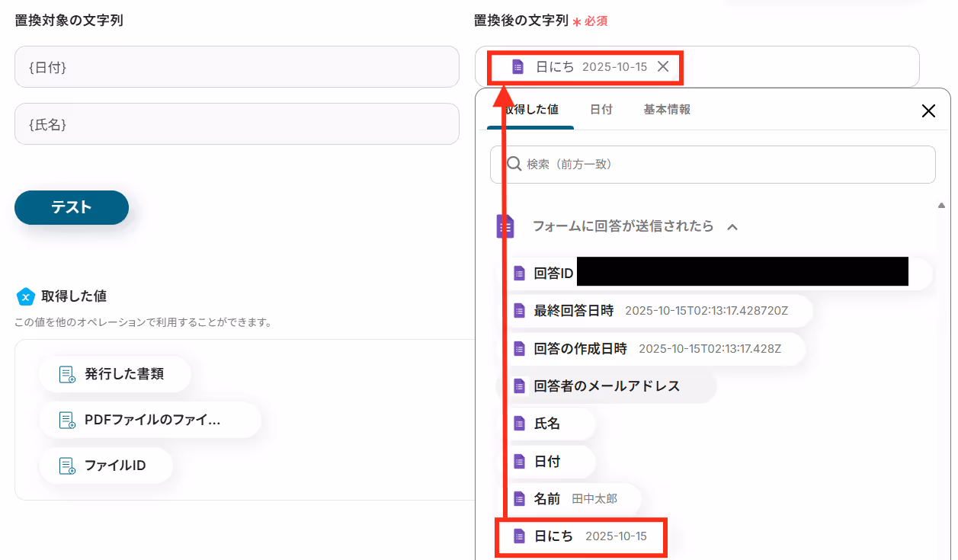Viewport: 958px width, 560px height.
Task: Choose the 回答の作成日時 value
Action: (x=651, y=349)
